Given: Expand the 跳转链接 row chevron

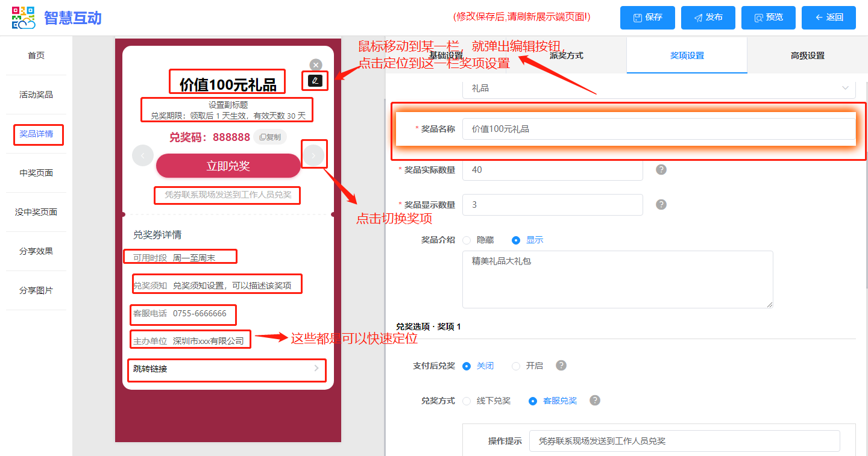Looking at the screenshot, I should point(316,369).
